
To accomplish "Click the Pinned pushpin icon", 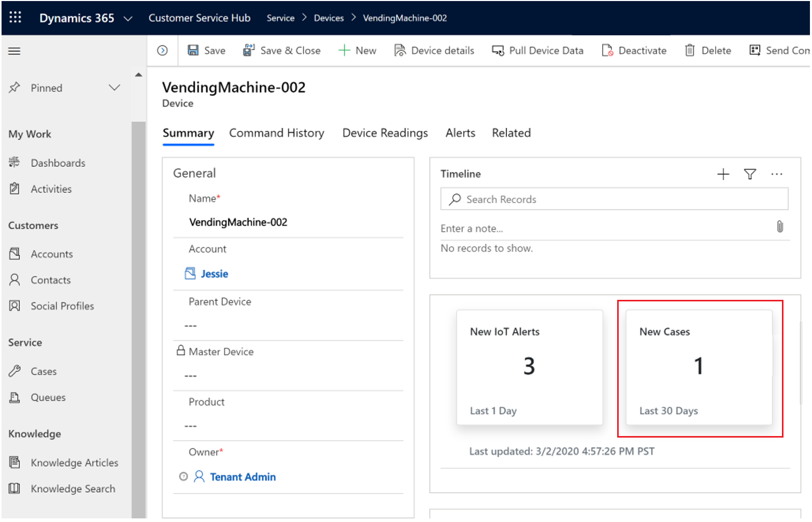I will pyautogui.click(x=15, y=88).
